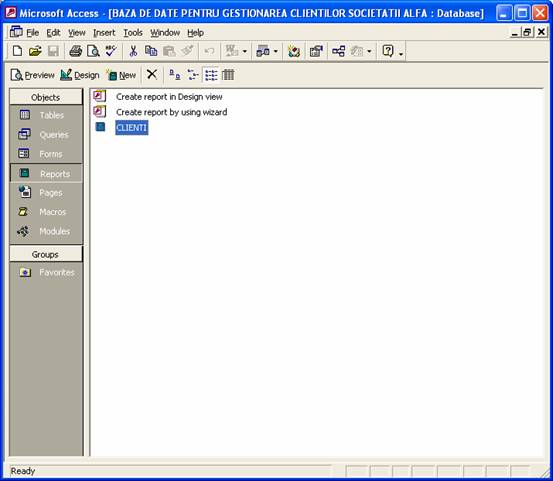Click the Delete X icon

[152, 75]
